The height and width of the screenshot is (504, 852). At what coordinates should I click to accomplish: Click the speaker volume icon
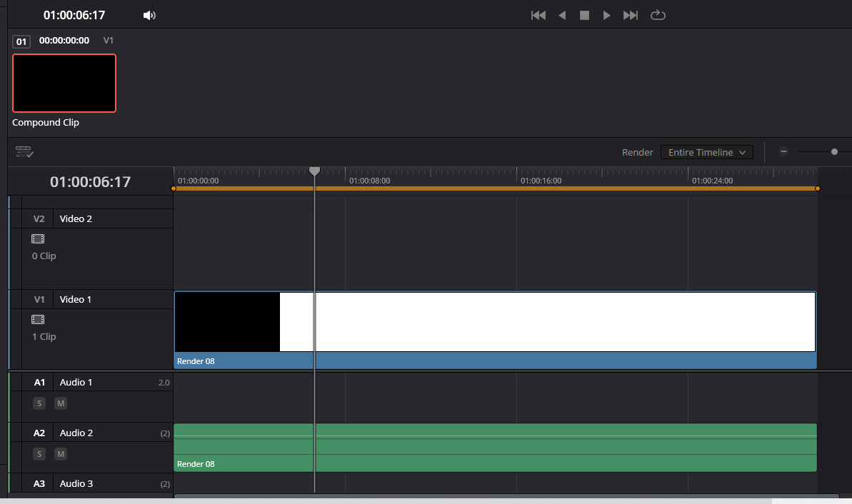149,15
